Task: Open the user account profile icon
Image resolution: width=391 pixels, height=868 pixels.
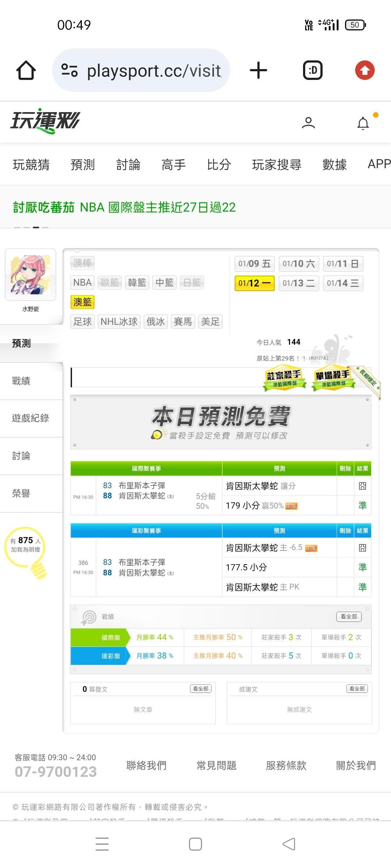Action: pyautogui.click(x=308, y=123)
